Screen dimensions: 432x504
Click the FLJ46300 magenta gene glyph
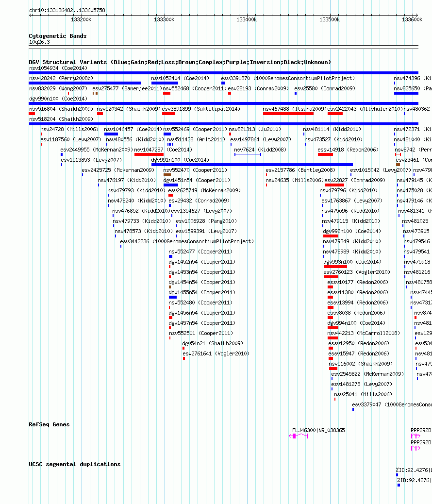(x=299, y=436)
